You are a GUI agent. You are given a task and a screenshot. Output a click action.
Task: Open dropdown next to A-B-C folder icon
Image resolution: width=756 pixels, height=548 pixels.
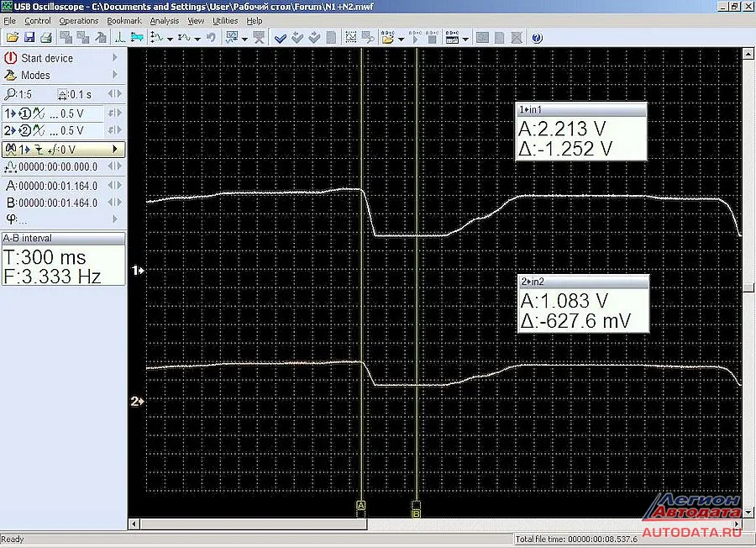click(401, 39)
